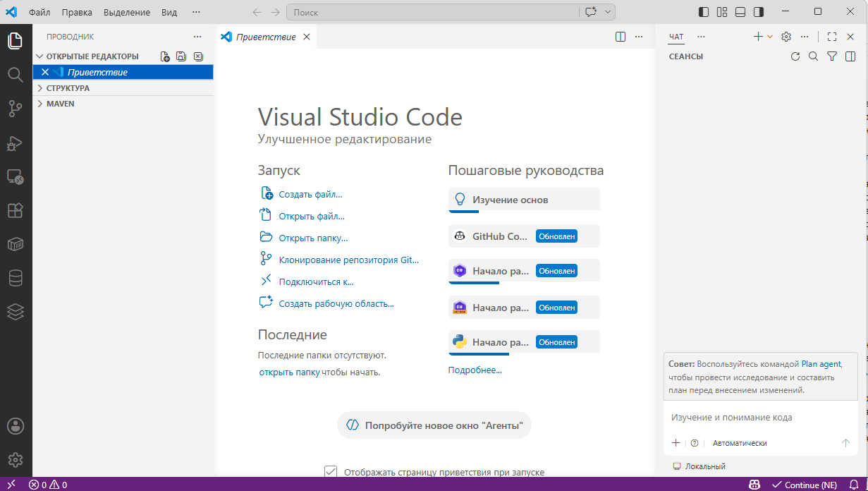Open the Файл menu
Viewport: 868px width, 491px height.
point(39,12)
